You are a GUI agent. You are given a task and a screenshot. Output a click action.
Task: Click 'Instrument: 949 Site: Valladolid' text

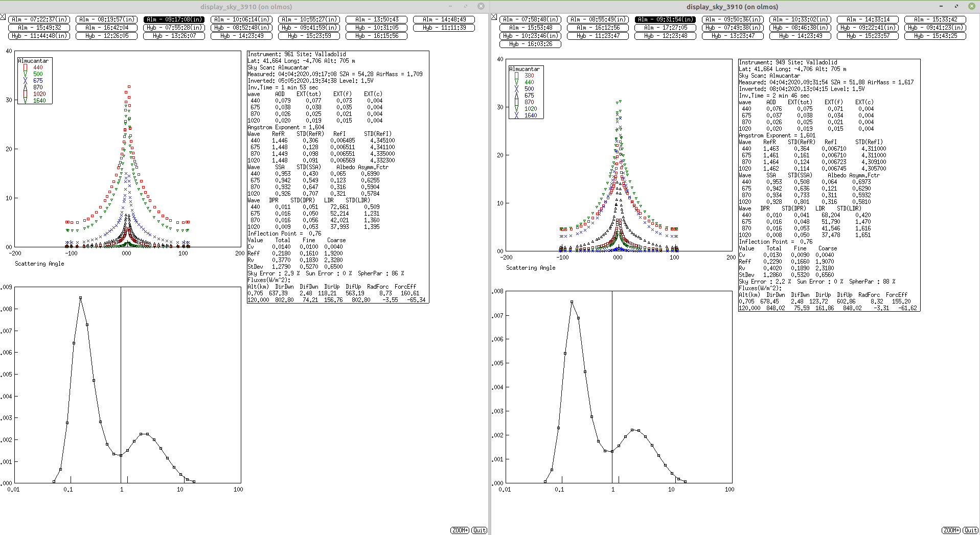point(788,62)
